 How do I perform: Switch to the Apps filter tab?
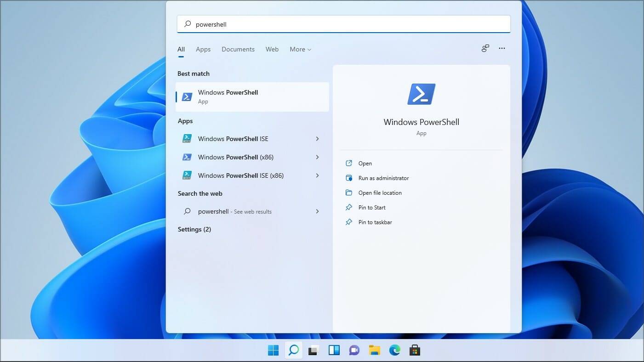pos(203,49)
